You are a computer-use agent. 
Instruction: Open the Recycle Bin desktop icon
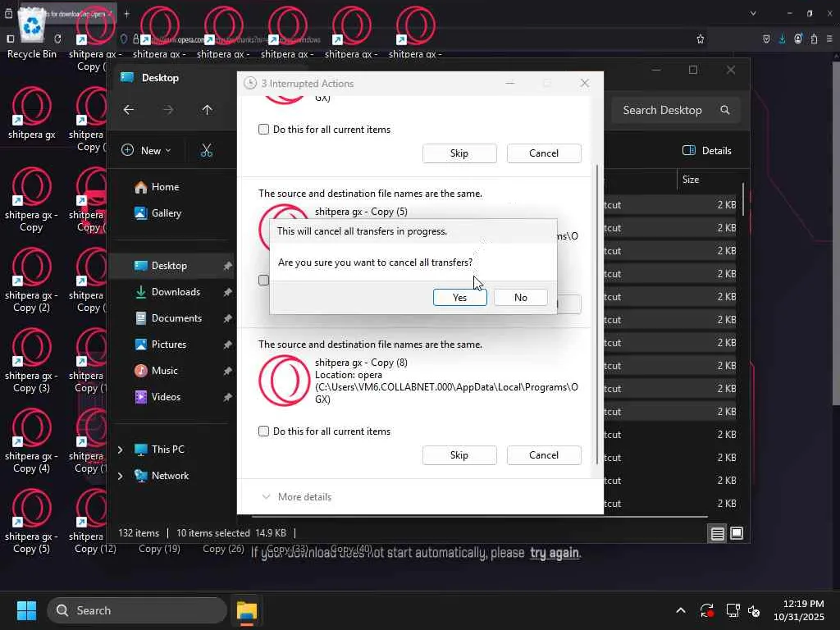32,33
